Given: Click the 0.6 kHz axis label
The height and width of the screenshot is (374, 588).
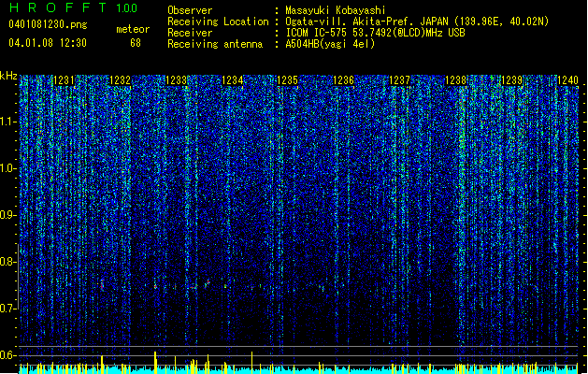Looking at the screenshot, I should [x=8, y=355].
